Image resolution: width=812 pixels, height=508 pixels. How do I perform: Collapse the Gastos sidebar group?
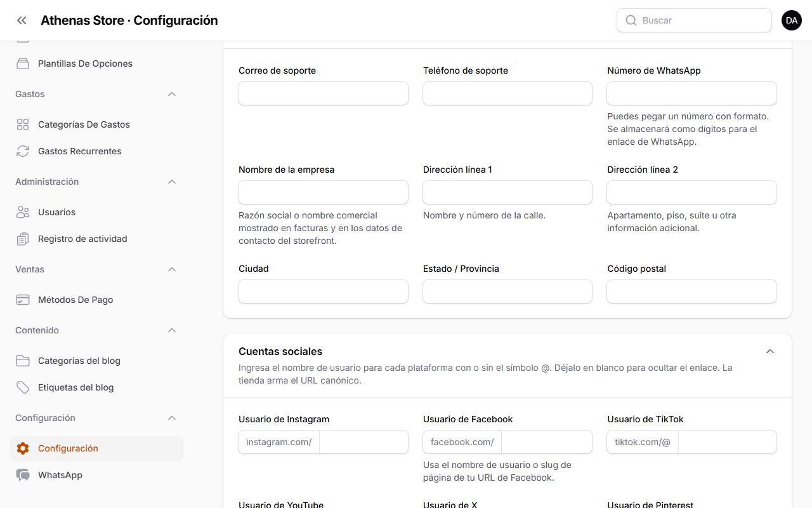[171, 94]
